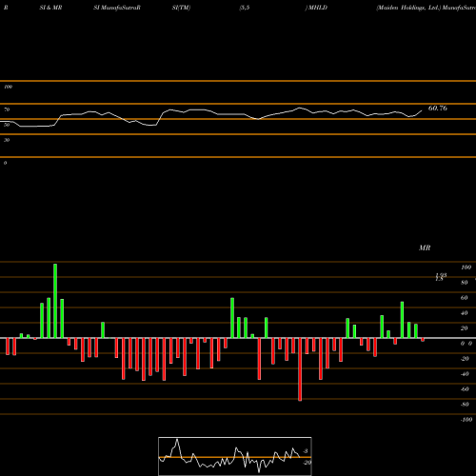Click the 'SI & MR' header label
This screenshot has height=476, width=476.
(x=50, y=8)
